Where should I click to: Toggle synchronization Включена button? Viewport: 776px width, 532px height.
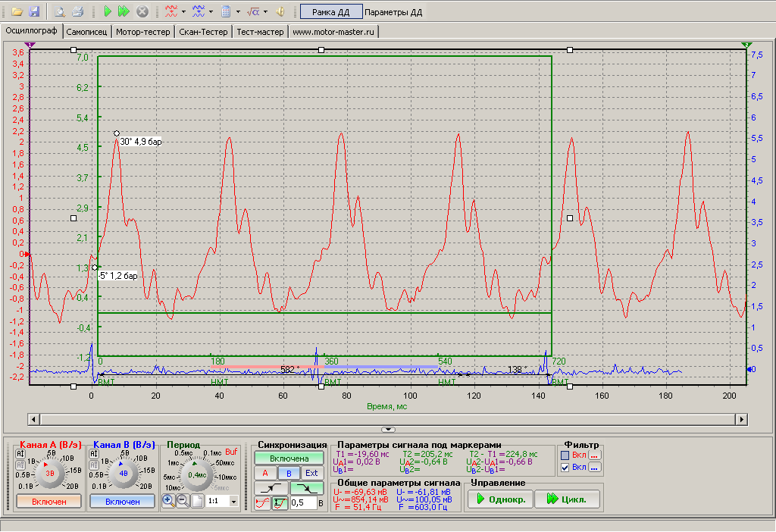click(289, 458)
